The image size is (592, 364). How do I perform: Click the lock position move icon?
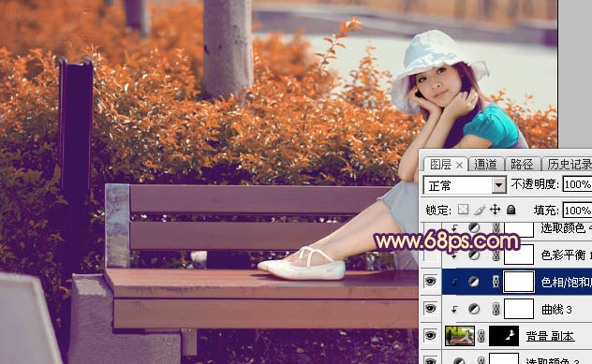pos(495,210)
